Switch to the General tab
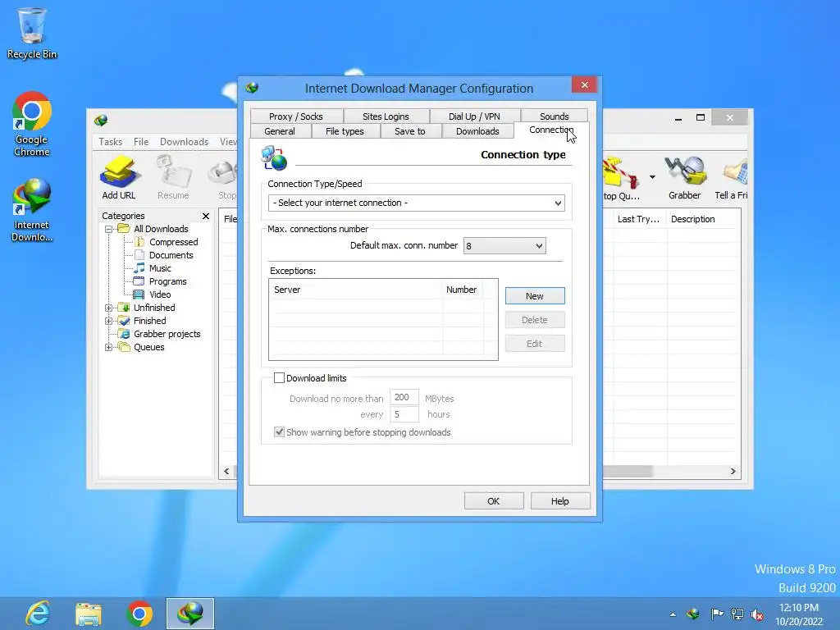 click(280, 131)
